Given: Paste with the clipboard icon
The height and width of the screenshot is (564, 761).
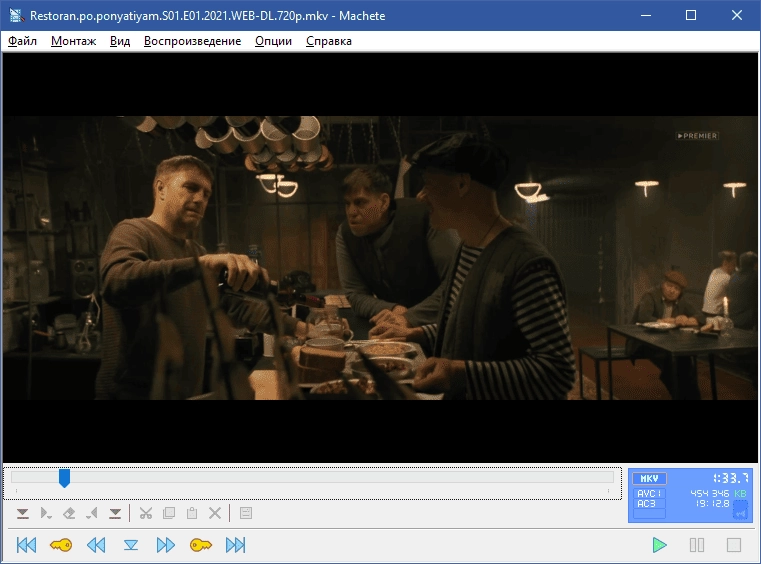Looking at the screenshot, I should tap(192, 513).
